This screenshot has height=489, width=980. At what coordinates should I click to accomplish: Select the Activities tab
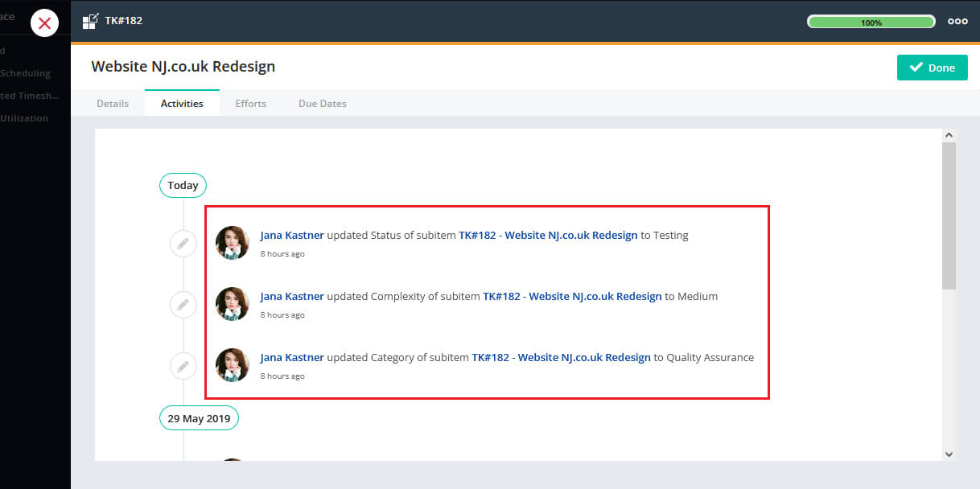coord(182,103)
